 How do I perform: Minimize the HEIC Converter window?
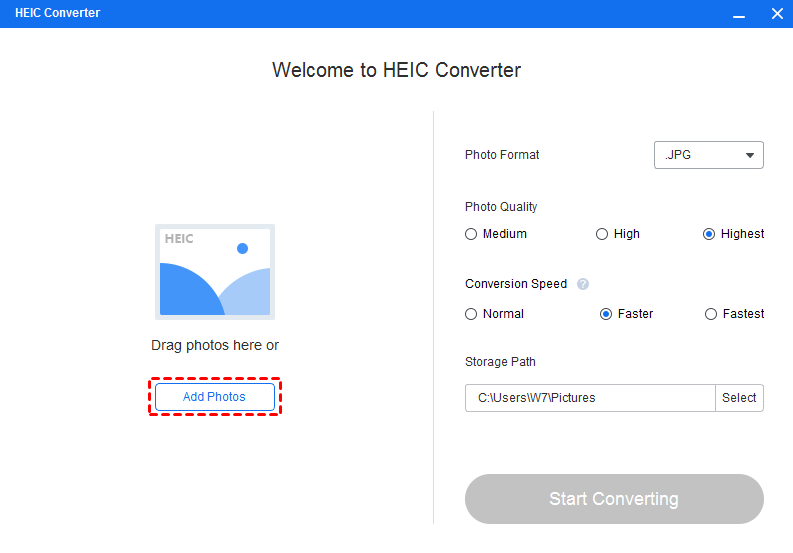coord(739,14)
